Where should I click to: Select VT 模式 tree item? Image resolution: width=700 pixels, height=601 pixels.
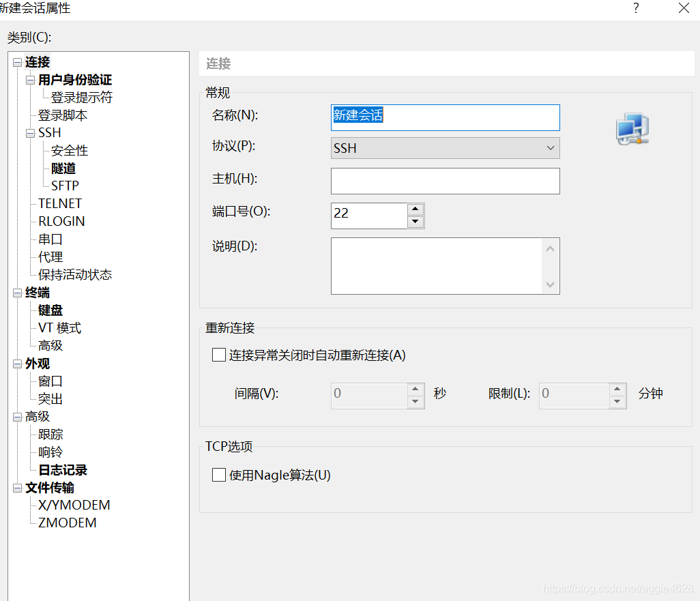[59, 328]
